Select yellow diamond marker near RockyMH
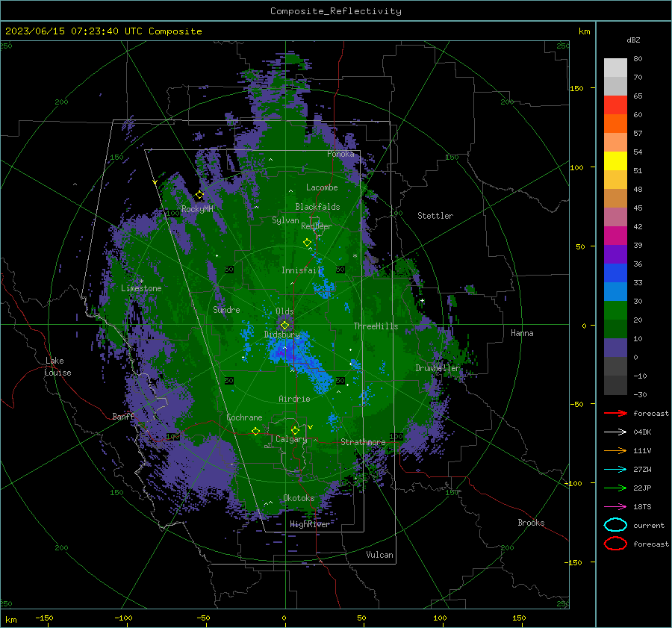 [199, 195]
